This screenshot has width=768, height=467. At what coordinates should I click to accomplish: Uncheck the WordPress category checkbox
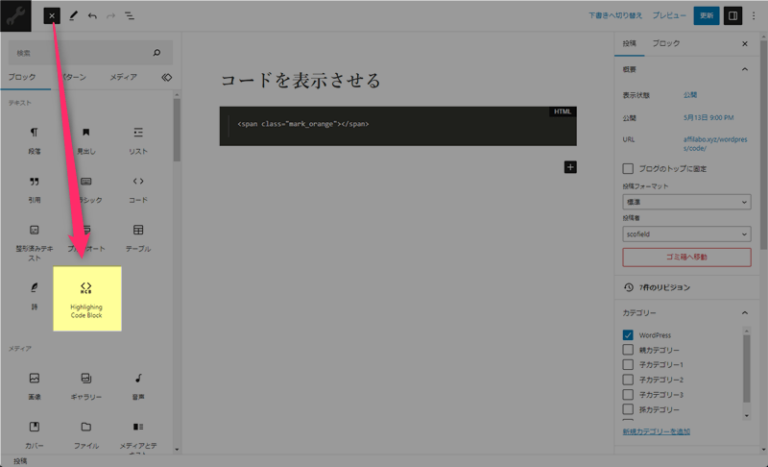pyautogui.click(x=628, y=335)
